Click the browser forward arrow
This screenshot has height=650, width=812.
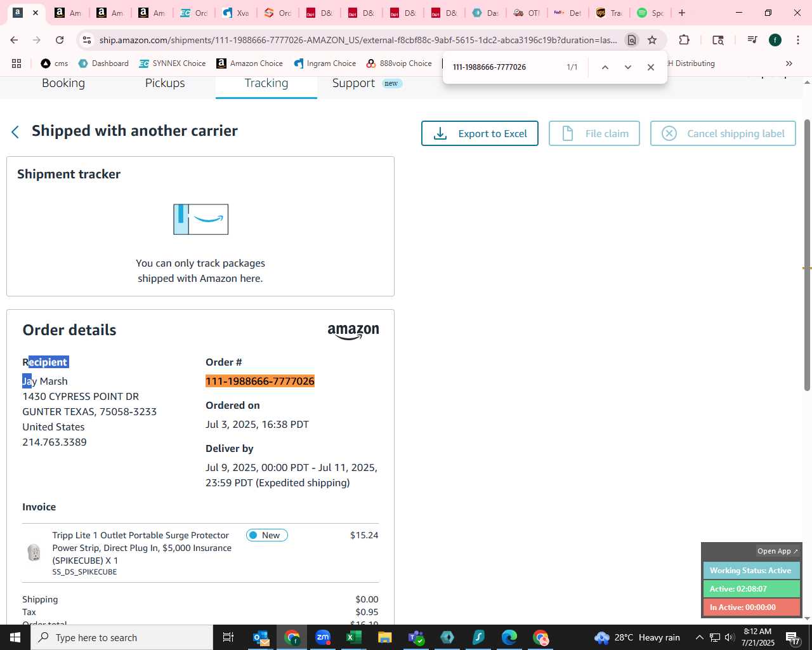point(37,40)
